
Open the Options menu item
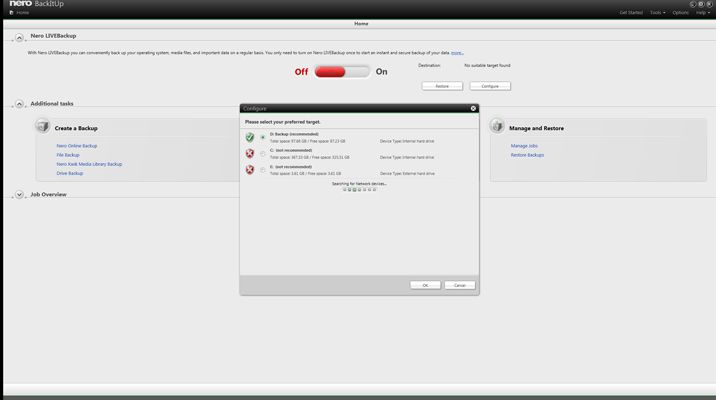point(680,13)
